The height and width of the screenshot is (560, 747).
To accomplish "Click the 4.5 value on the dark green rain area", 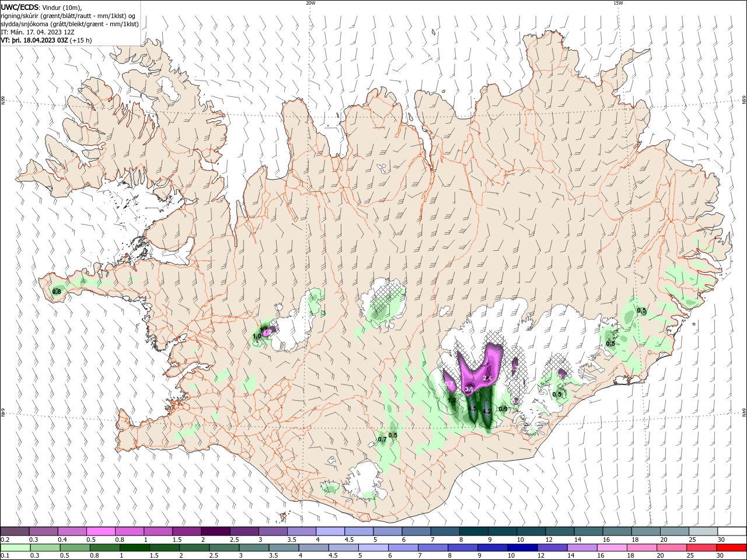I will tap(472, 409).
